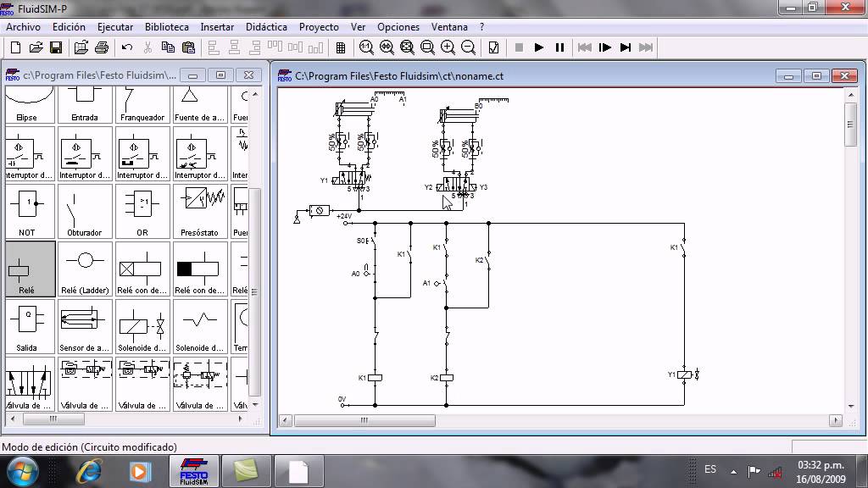Click circuit window horizontal scrollbar thumb
Screen dimensions: 868x488
(x=364, y=420)
